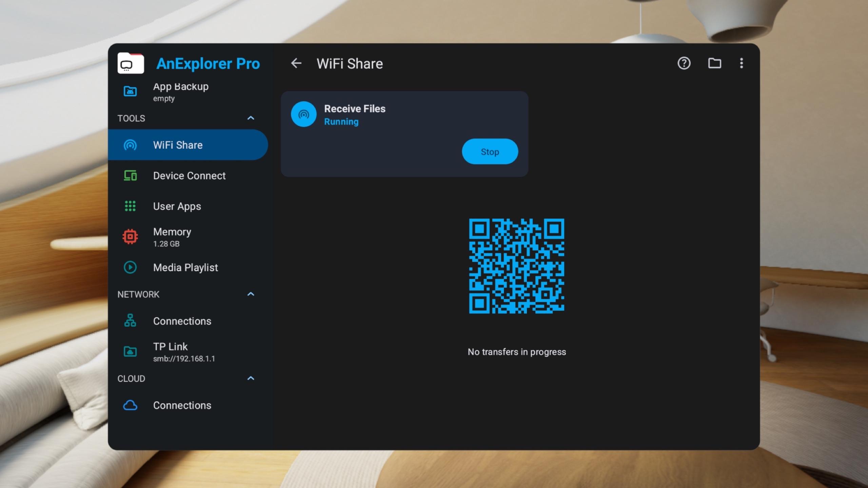
Task: Click the WiFi Share QR code
Action: (x=516, y=266)
